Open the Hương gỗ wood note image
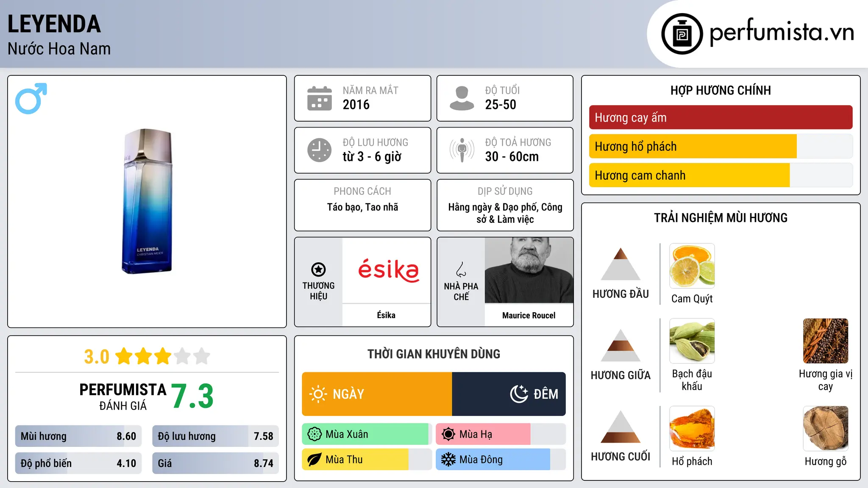 (x=826, y=429)
